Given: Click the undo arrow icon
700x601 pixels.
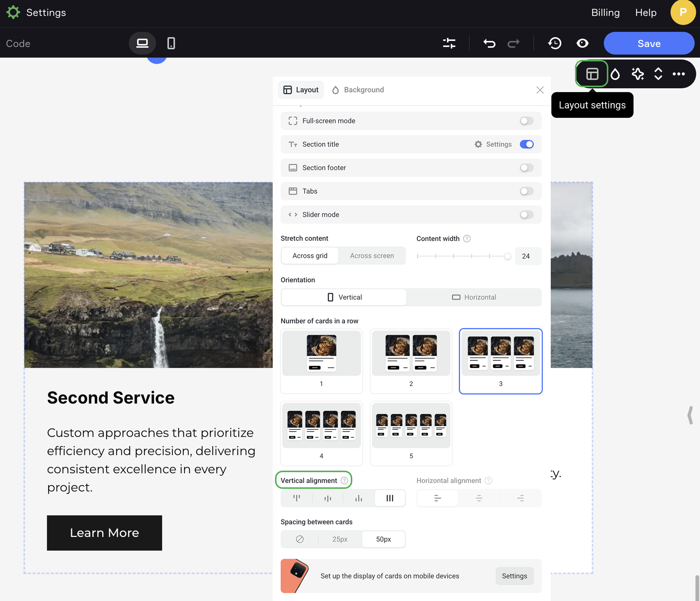Looking at the screenshot, I should pyautogui.click(x=489, y=44).
